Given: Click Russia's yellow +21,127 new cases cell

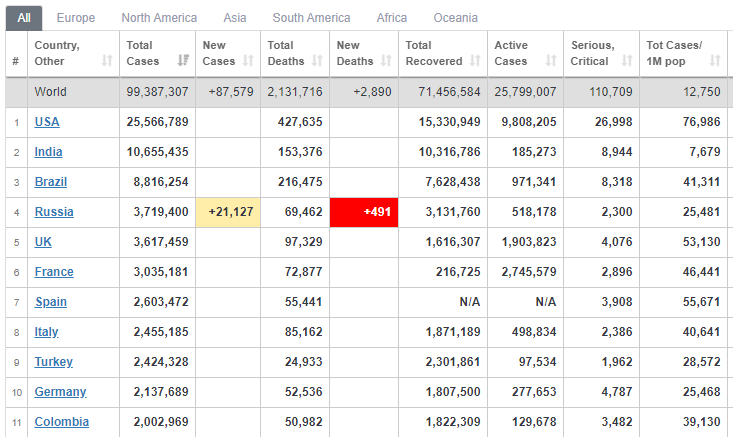Looking at the screenshot, I should (x=228, y=212).
